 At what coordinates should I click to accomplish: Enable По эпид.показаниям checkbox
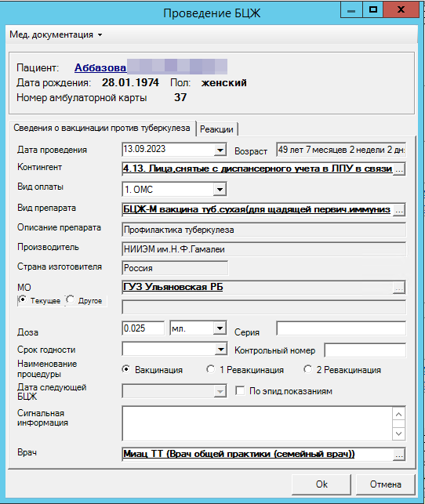pyautogui.click(x=240, y=391)
